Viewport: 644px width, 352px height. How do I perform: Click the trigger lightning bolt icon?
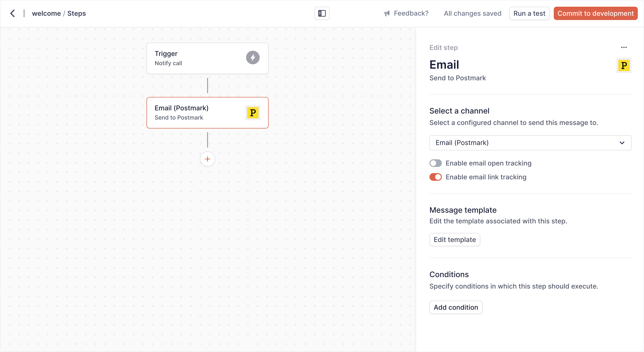tap(253, 57)
